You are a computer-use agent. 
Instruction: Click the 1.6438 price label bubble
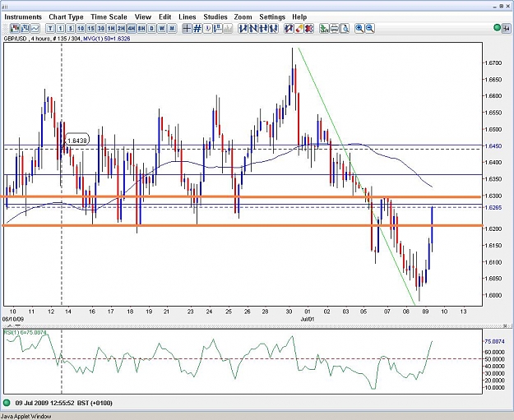77,141
